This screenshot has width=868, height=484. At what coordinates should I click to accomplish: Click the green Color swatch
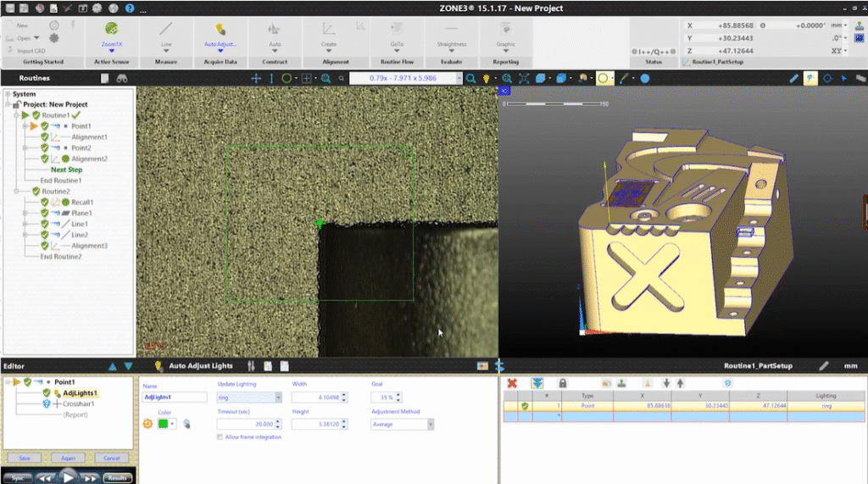click(162, 423)
